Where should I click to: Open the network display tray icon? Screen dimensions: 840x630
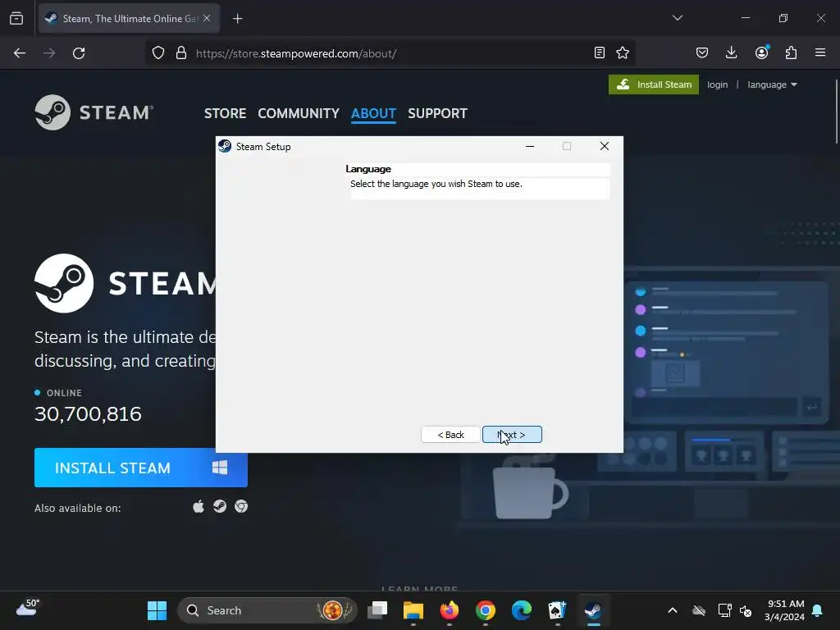pyautogui.click(x=724, y=610)
